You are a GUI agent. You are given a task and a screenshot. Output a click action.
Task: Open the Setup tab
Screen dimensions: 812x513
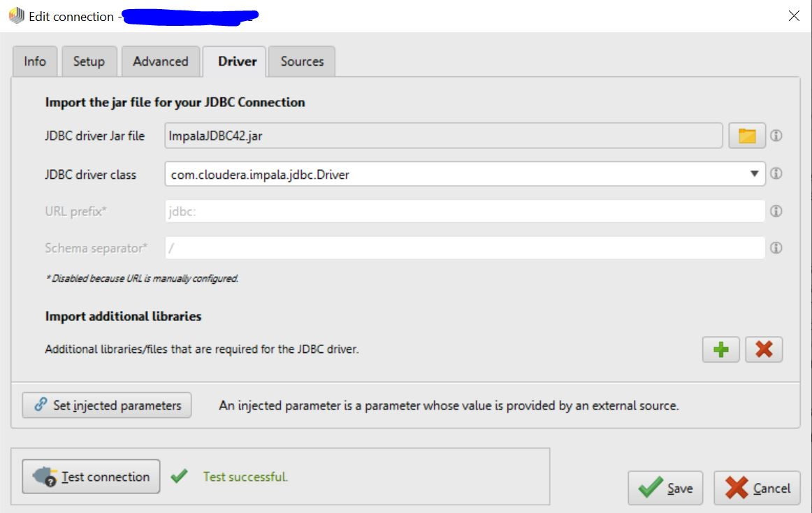click(89, 61)
